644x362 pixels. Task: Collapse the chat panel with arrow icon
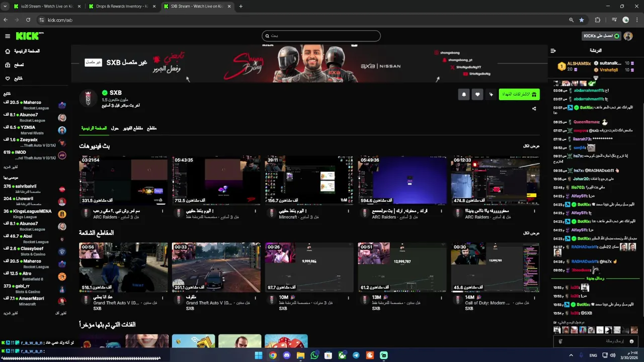click(x=553, y=51)
